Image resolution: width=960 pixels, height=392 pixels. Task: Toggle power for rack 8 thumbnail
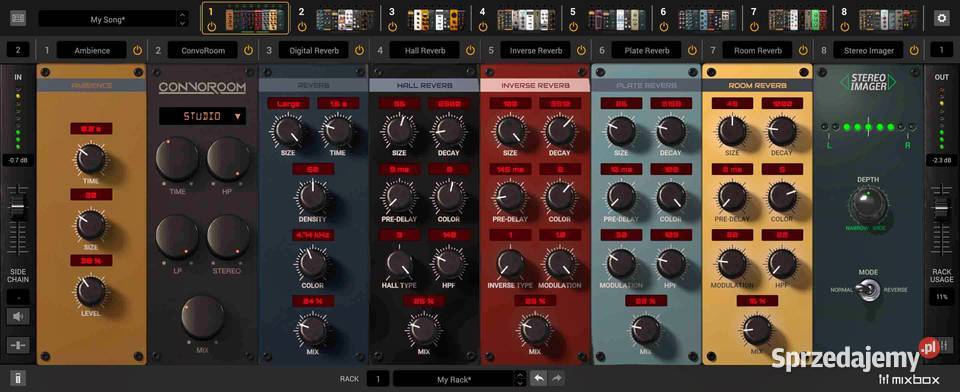(844, 26)
